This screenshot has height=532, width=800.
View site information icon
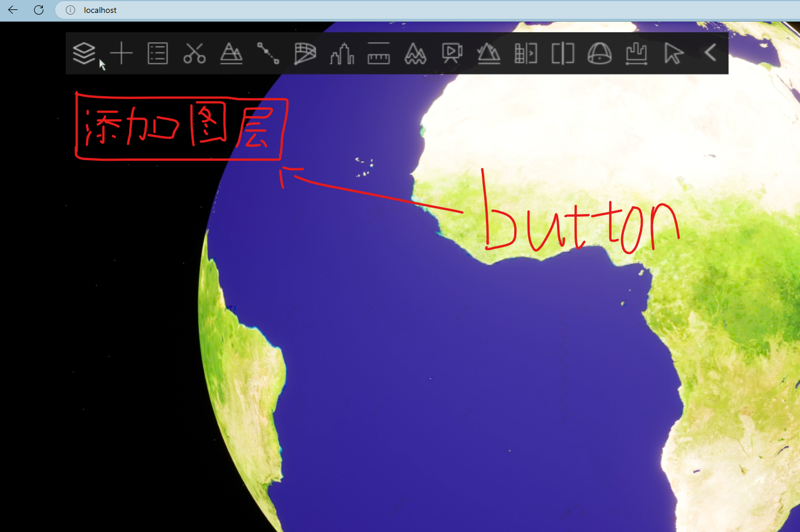pos(70,10)
